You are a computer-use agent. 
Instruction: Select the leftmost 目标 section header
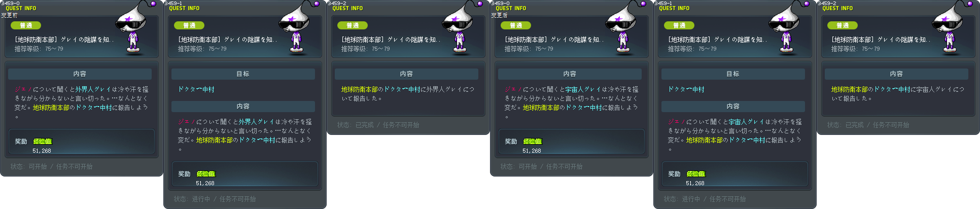click(x=243, y=74)
